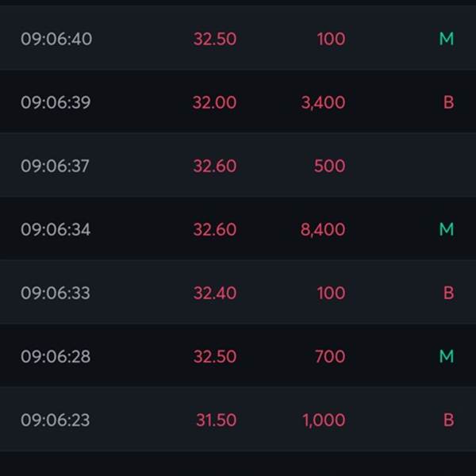Image resolution: width=476 pixels, height=476 pixels.
Task: Select the 09:06:40 trade row
Action: point(238,37)
